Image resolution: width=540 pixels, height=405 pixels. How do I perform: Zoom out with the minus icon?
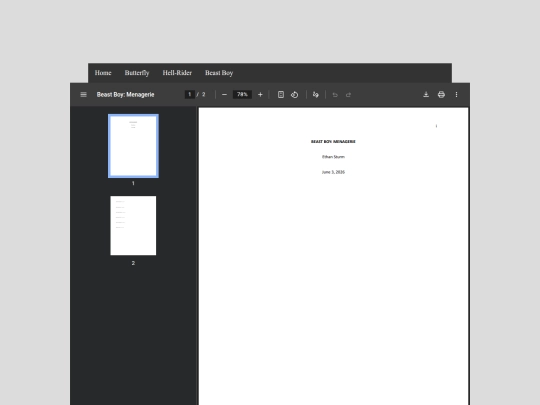tap(224, 94)
